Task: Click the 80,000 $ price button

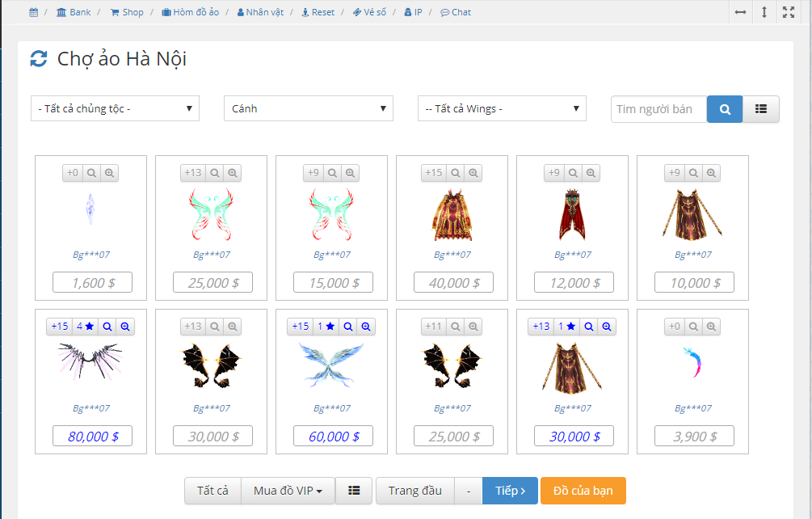Action: click(x=93, y=437)
